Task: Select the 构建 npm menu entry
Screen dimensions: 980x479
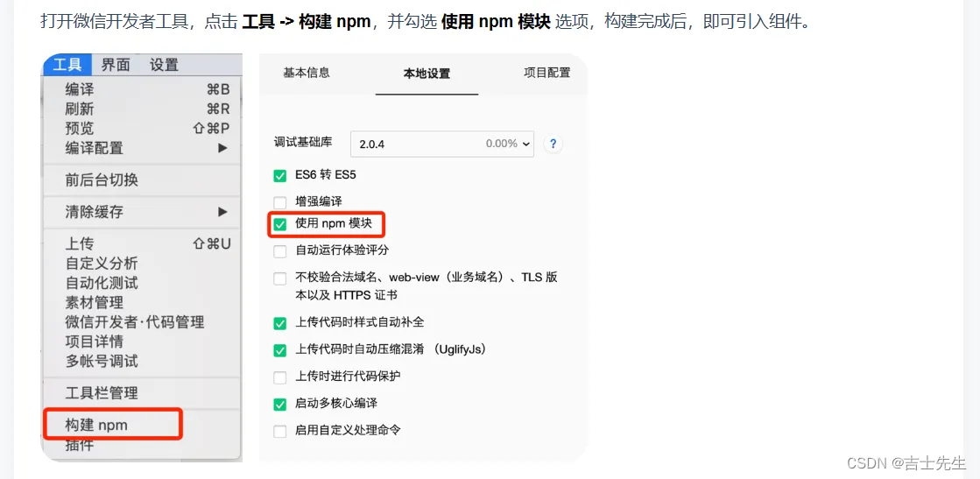Action: [96, 425]
